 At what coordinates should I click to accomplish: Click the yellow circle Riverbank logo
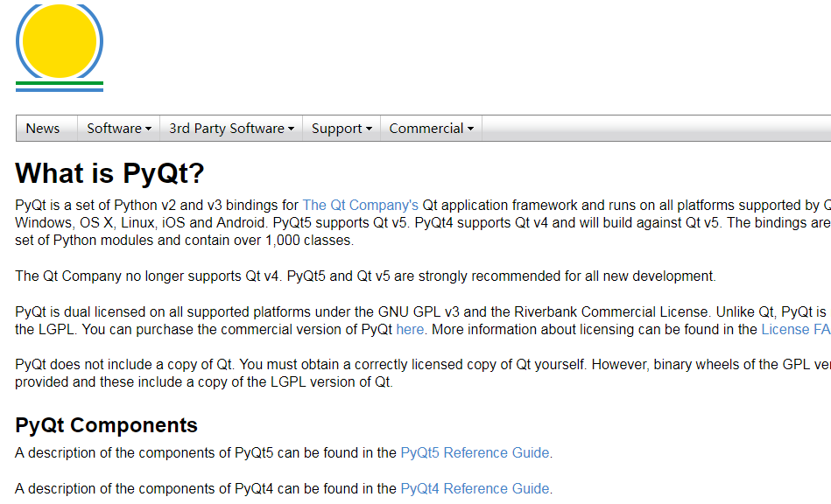tap(59, 40)
